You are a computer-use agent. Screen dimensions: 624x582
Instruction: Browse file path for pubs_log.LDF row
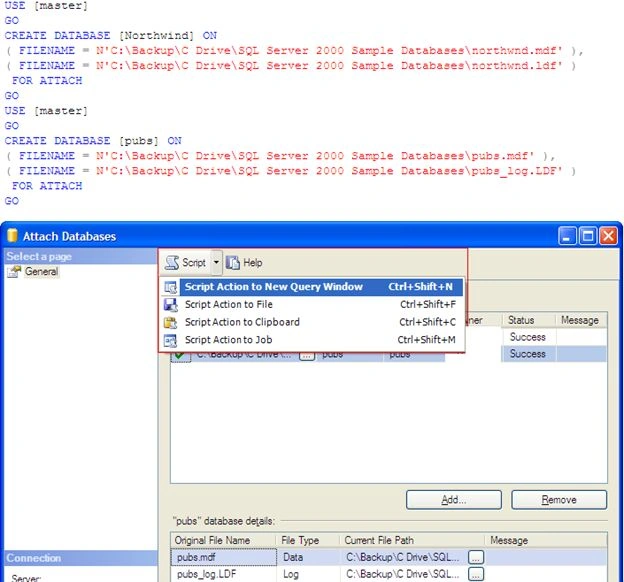[476, 574]
